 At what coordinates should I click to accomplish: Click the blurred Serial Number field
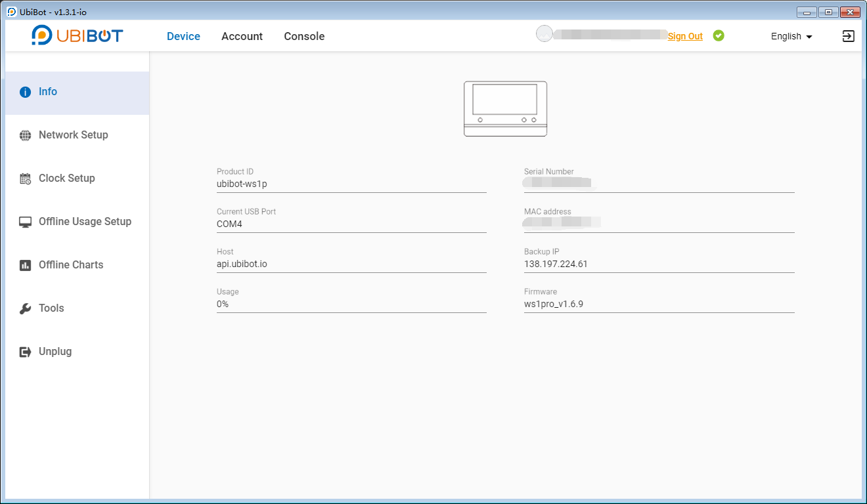tap(659, 184)
